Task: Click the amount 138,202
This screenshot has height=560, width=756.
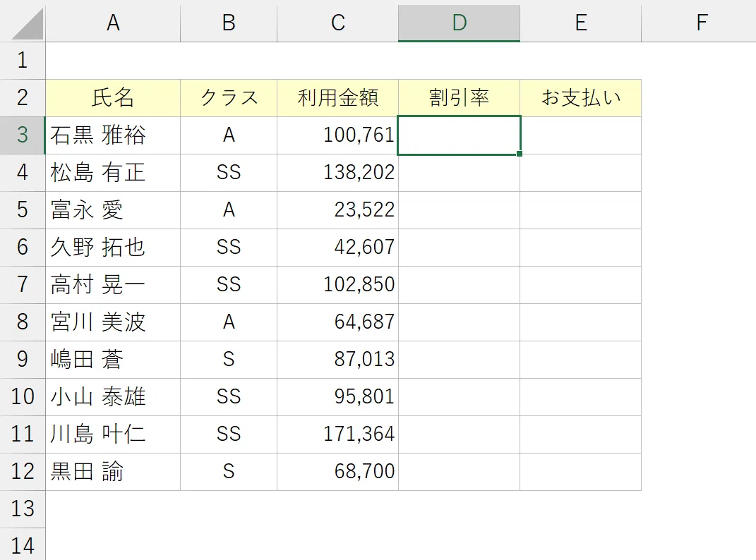Action: click(x=359, y=173)
